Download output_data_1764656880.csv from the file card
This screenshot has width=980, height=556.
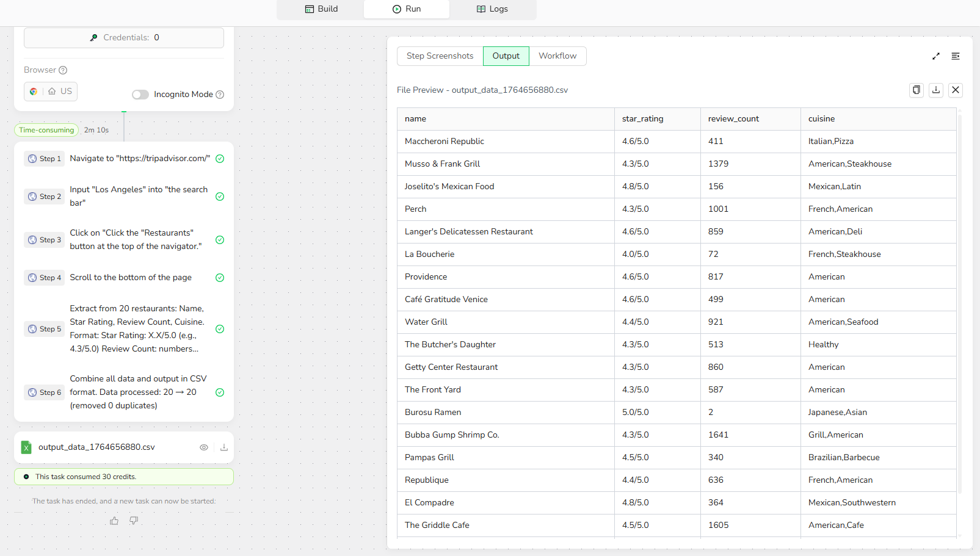coord(223,447)
